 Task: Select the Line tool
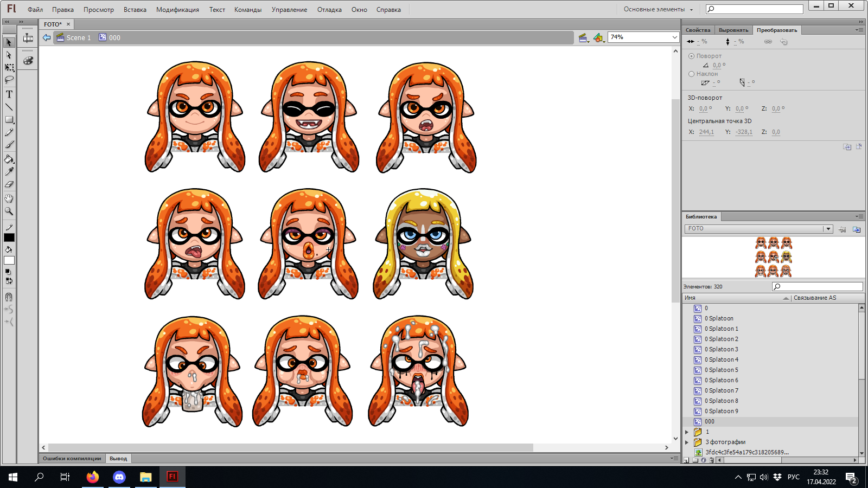(x=9, y=107)
